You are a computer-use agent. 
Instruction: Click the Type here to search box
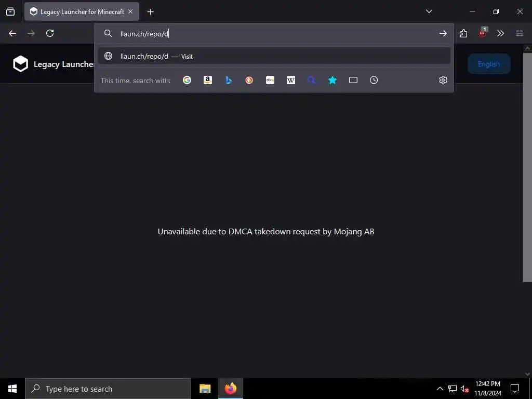point(108,389)
